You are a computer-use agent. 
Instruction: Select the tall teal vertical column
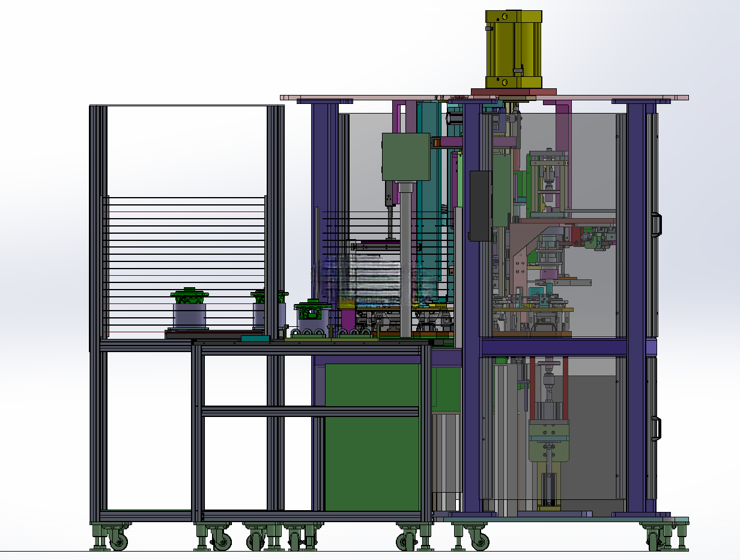(429, 198)
